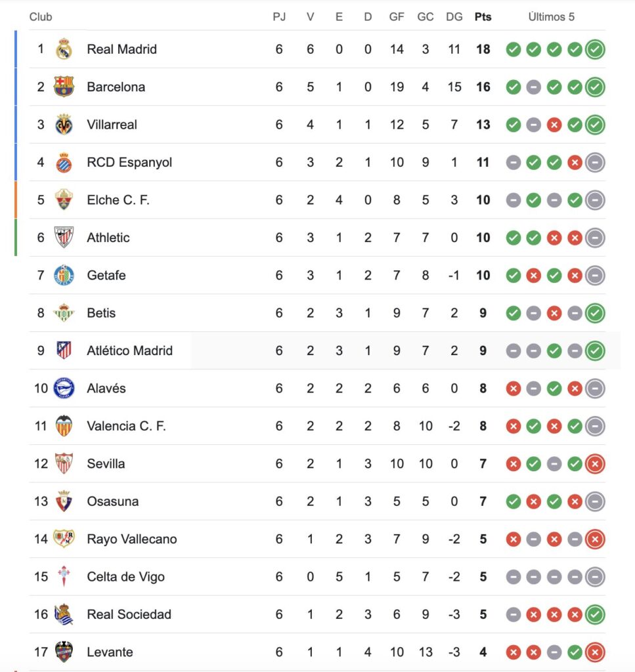Image resolution: width=635 pixels, height=672 pixels.
Task: Click the Últimos 5 column header
Action: [552, 17]
